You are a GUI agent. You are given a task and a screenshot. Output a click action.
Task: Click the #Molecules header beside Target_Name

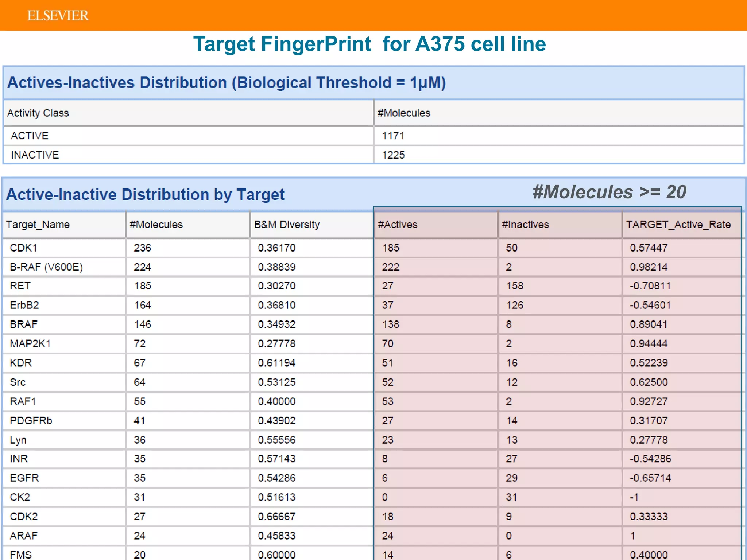click(x=156, y=225)
